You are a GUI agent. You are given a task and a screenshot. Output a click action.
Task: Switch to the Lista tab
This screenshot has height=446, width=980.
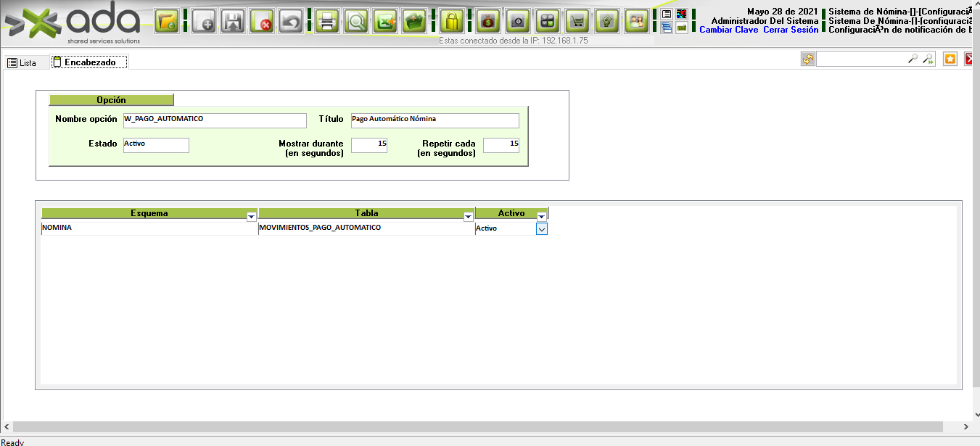coord(22,63)
